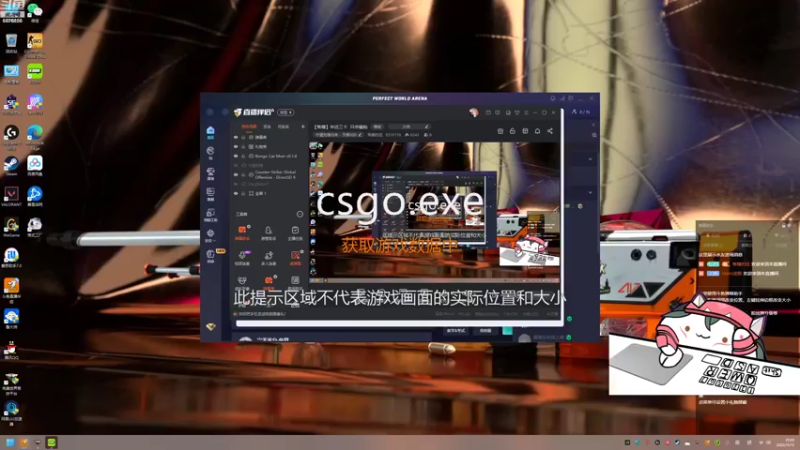The height and width of the screenshot is (450, 800).
Task: Open the Counter-Strike GO desktop shortcut
Action: pos(35,44)
